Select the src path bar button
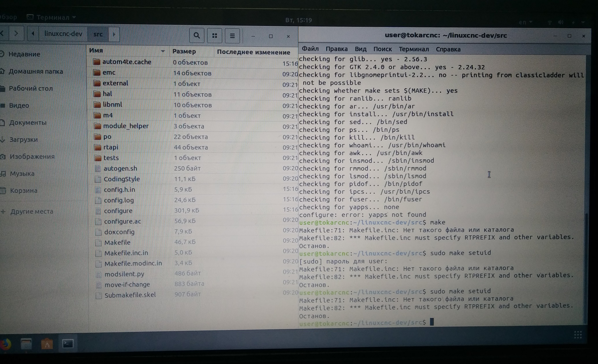 click(98, 34)
